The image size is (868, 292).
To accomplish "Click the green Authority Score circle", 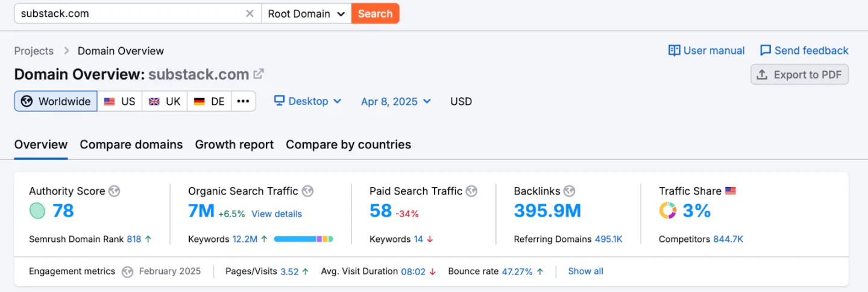I will click(37, 211).
